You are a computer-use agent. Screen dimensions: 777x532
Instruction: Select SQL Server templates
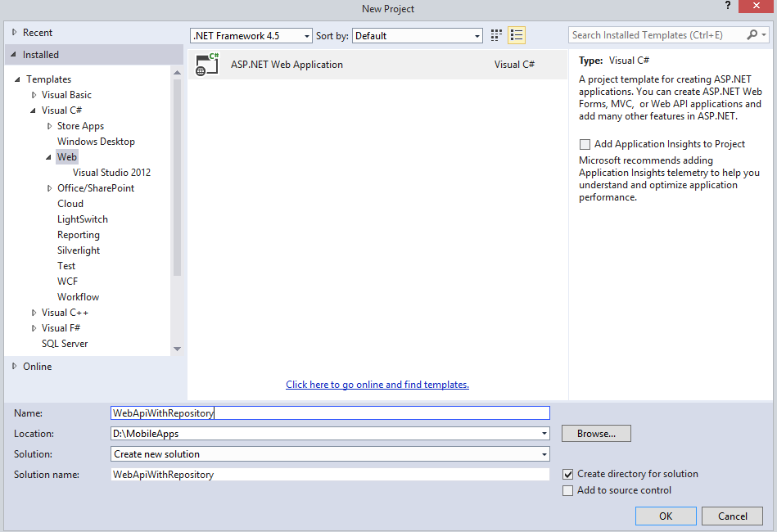(x=65, y=344)
